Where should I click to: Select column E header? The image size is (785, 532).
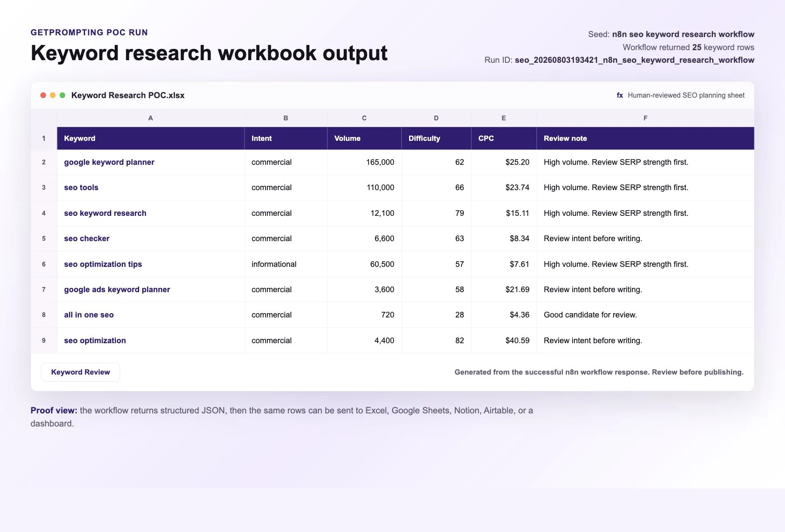tap(504, 118)
